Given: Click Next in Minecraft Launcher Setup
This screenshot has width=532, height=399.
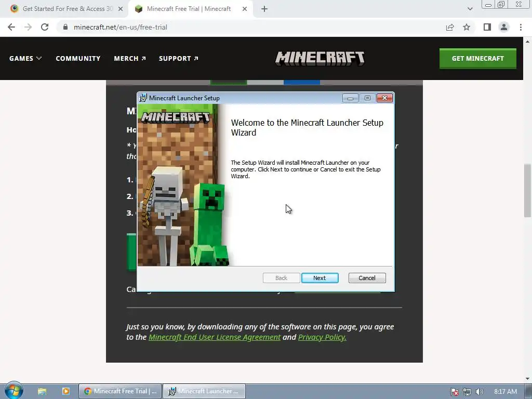Looking at the screenshot, I should (320, 278).
